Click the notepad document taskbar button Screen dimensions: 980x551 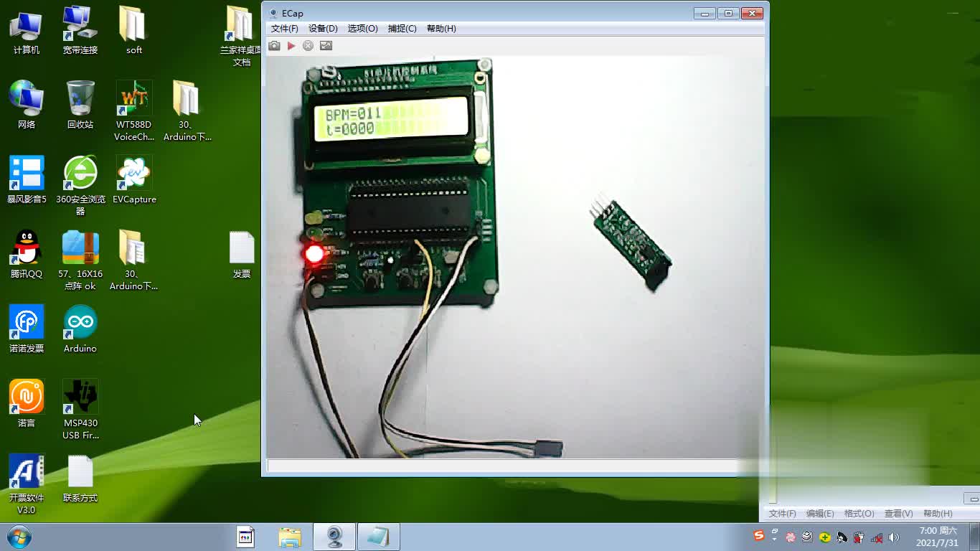click(246, 537)
